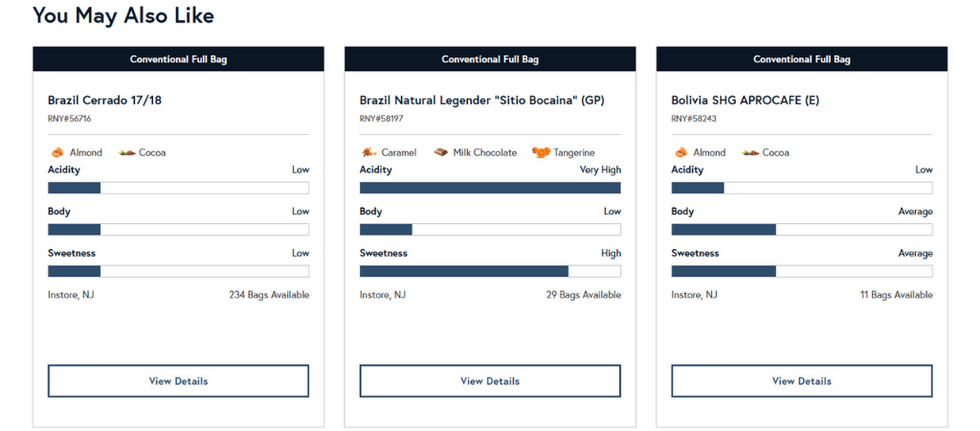This screenshot has width=980, height=431.
Task: Click the almond icon on Bolivia SHG card
Action: (681, 152)
